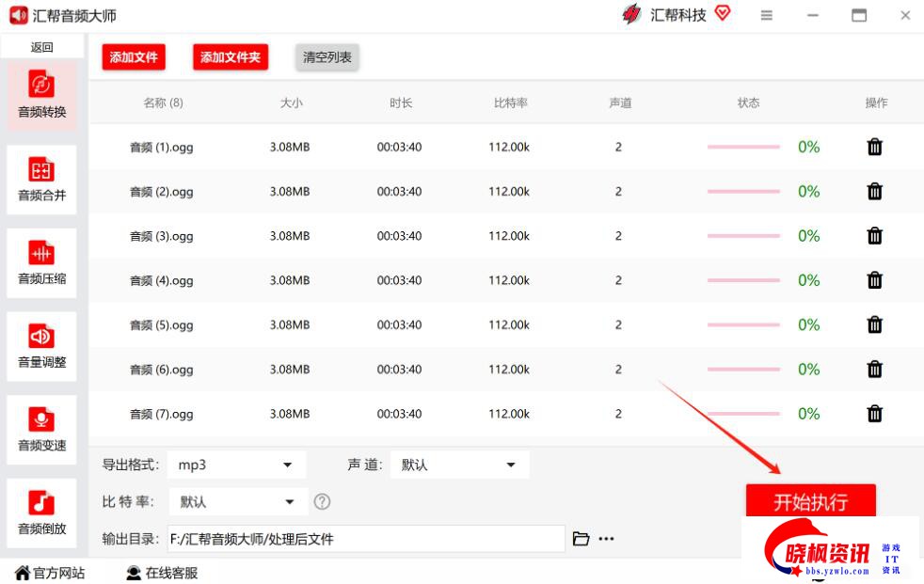Open the 官方网站 official website link
This screenshot has width=924, height=584.
[50, 573]
